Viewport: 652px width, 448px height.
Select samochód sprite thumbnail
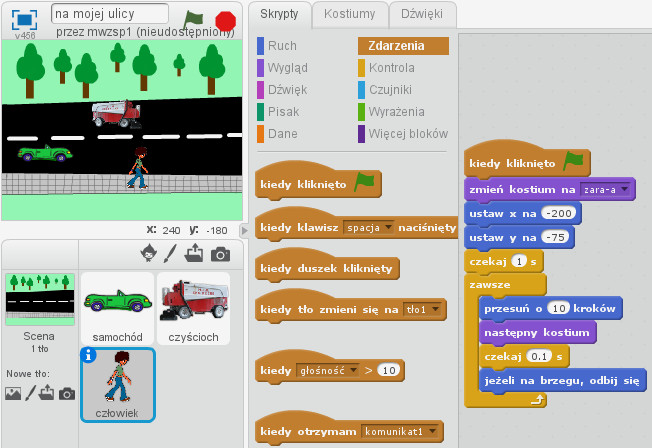coord(118,308)
